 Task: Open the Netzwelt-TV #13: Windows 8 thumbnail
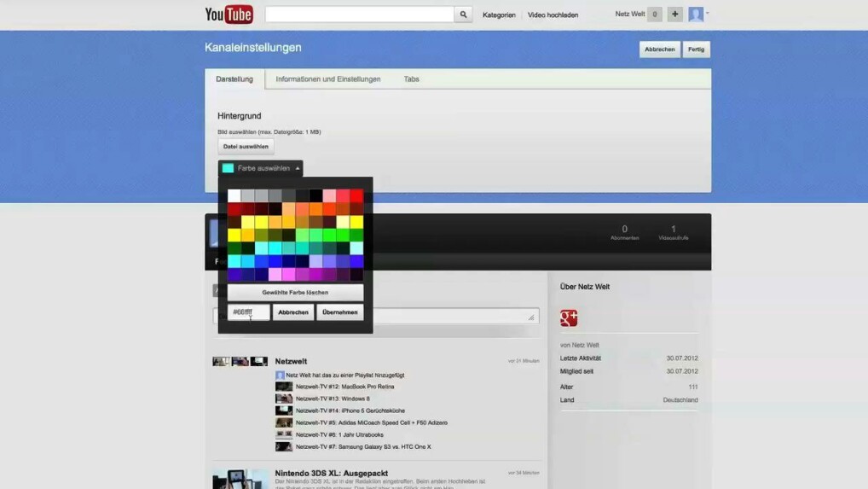(x=284, y=399)
